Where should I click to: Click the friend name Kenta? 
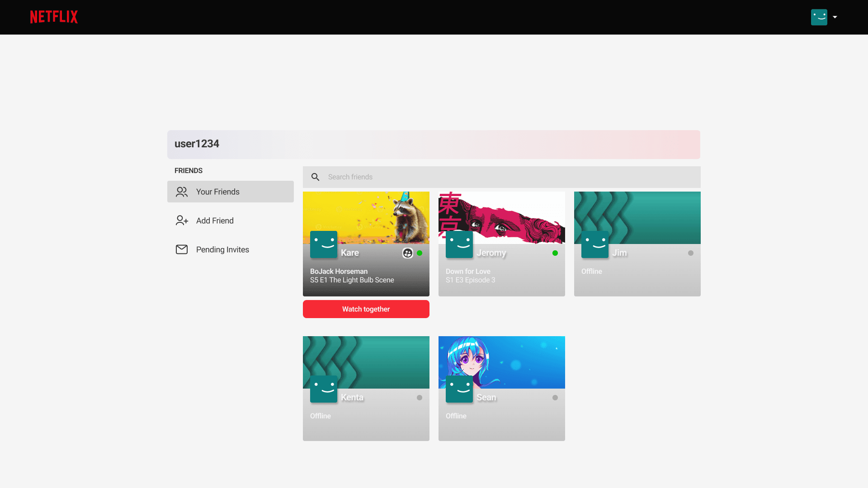352,398
